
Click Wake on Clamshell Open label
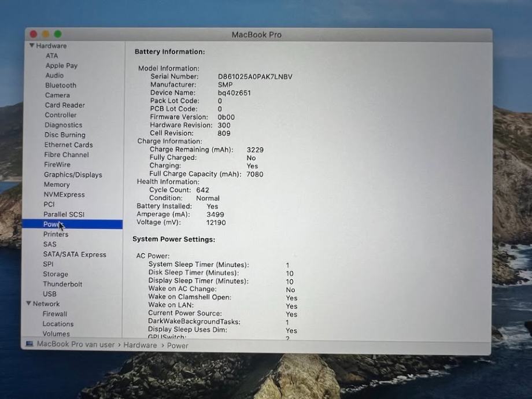click(190, 297)
